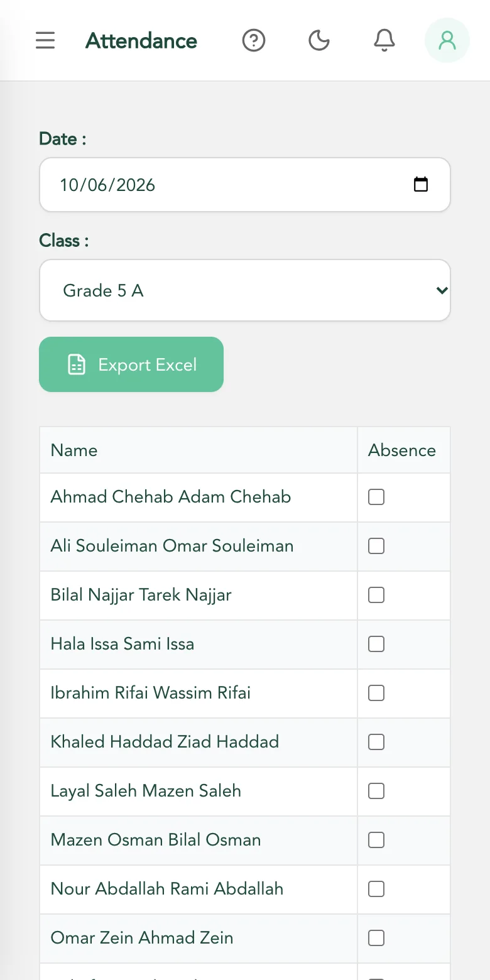490x980 pixels.
Task: Open notifications via the bell icon
Action: click(384, 41)
